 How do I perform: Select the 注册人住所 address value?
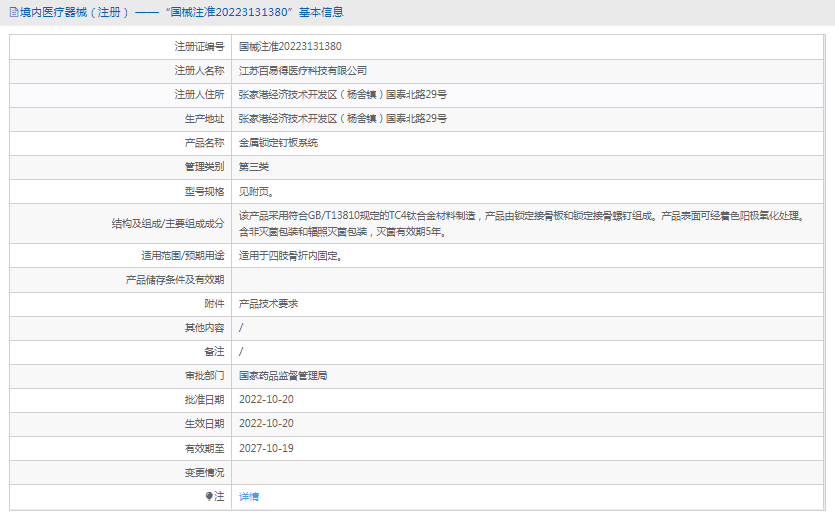pyautogui.click(x=342, y=95)
